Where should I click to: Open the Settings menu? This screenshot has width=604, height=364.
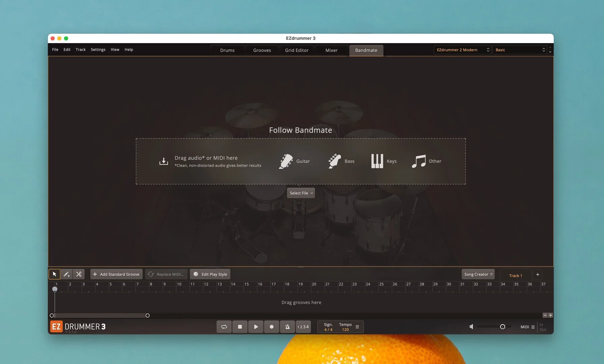click(98, 50)
